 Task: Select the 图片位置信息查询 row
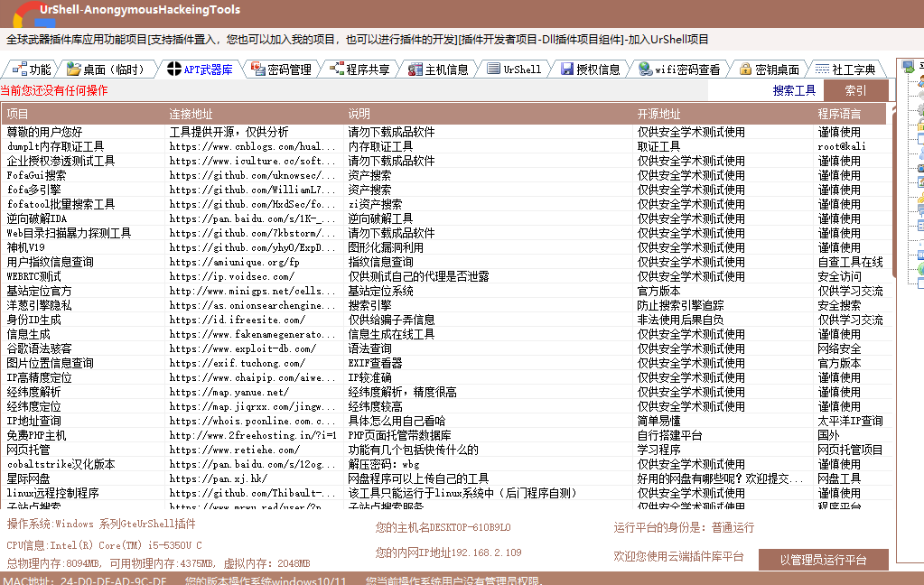[x=446, y=363]
